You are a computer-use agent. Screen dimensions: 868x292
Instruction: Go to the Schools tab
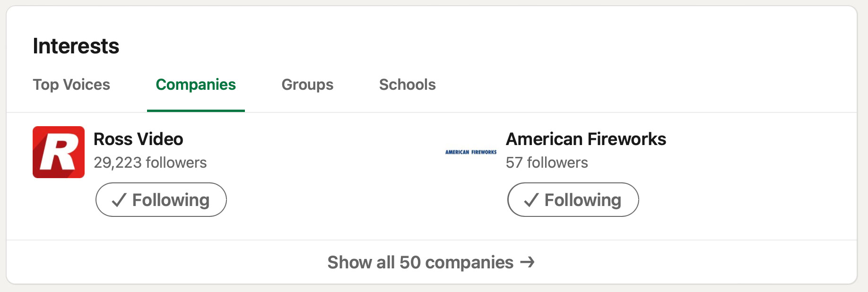click(x=408, y=85)
